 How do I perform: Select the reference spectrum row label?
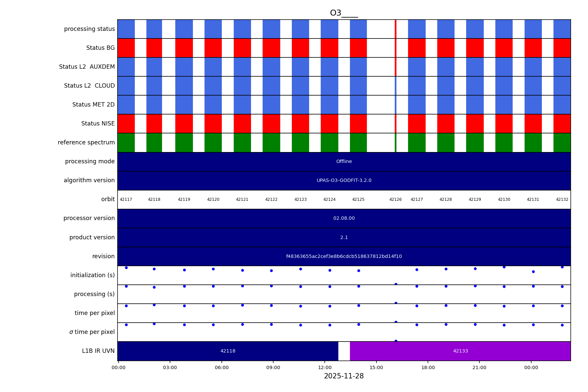(86, 143)
